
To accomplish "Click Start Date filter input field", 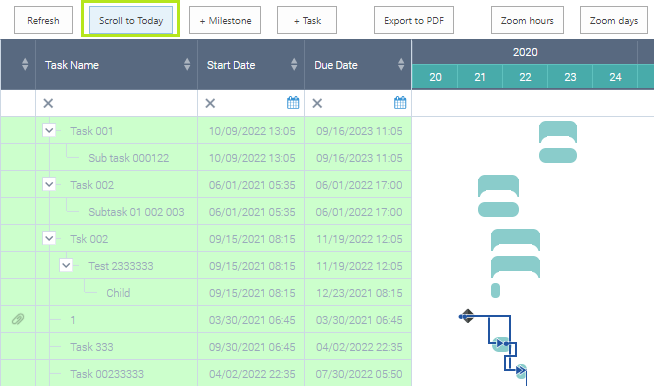I will coord(251,103).
